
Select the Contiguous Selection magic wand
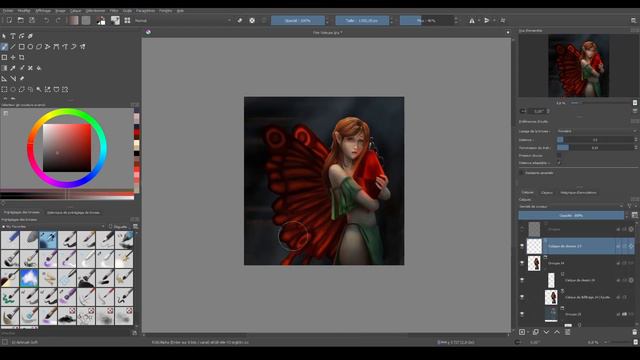(x=39, y=89)
